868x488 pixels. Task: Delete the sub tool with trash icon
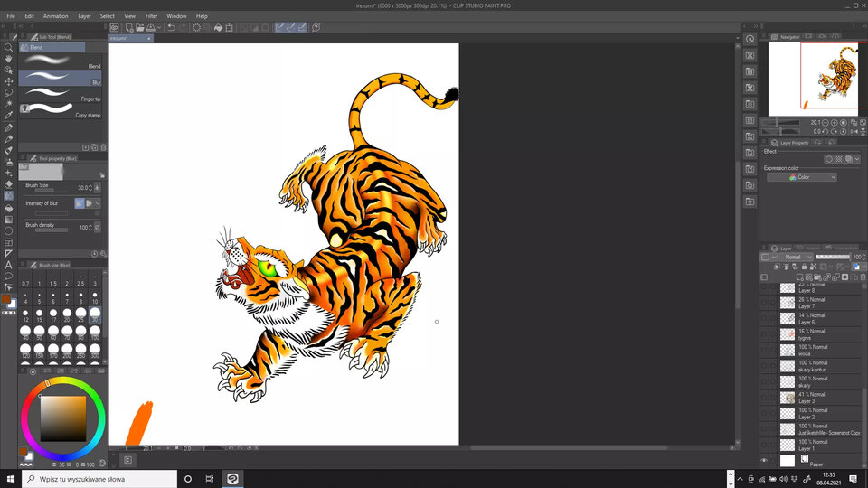point(103,147)
